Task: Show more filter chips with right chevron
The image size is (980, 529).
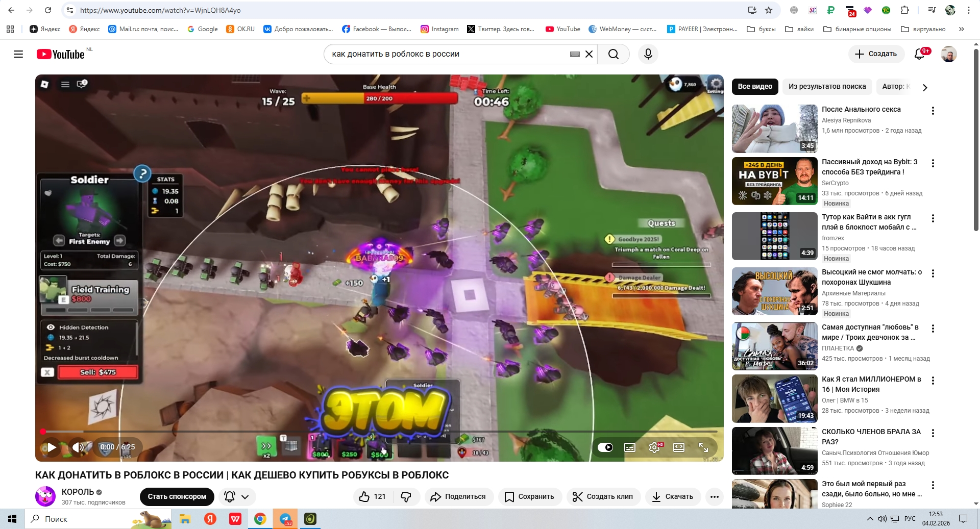Action: [925, 87]
